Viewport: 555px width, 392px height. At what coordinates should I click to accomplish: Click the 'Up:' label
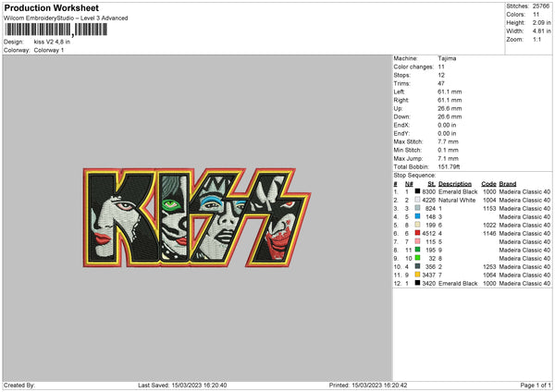coord(398,108)
